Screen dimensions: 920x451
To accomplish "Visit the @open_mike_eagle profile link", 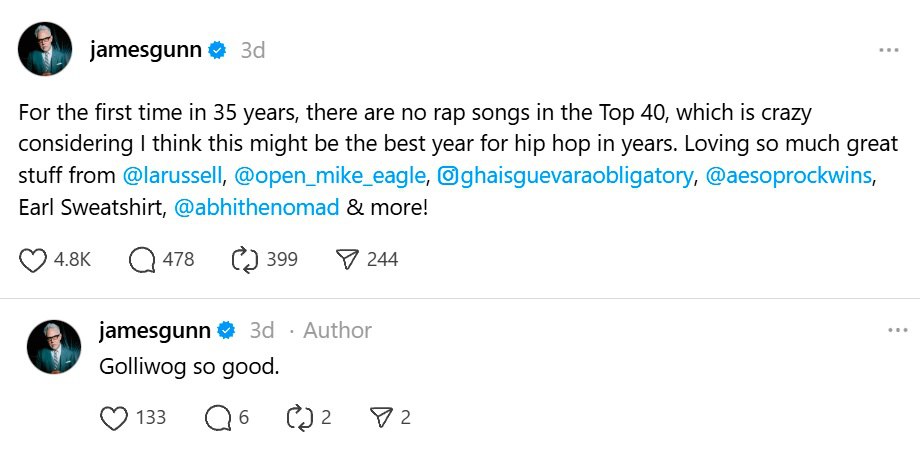I will pos(331,177).
